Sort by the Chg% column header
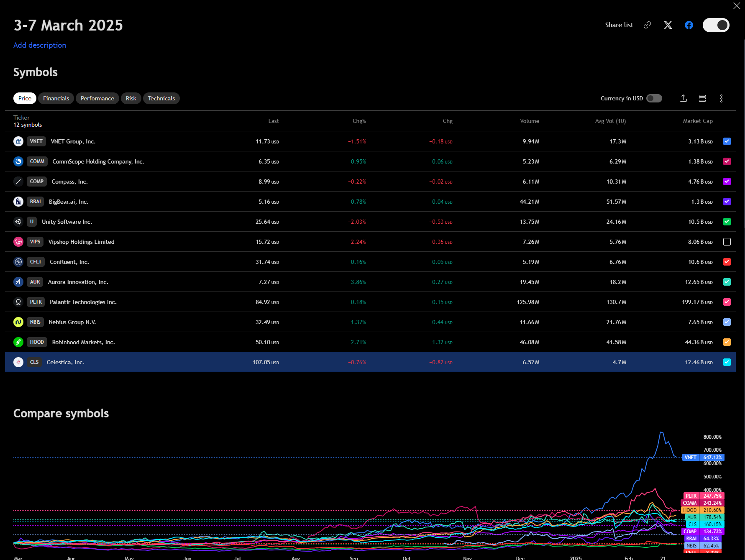 [x=359, y=121]
